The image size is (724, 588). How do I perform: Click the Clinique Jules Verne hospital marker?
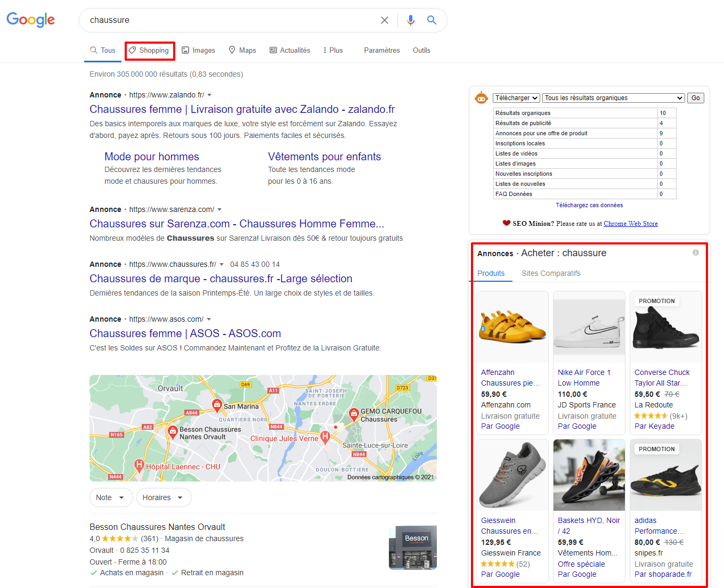325,437
